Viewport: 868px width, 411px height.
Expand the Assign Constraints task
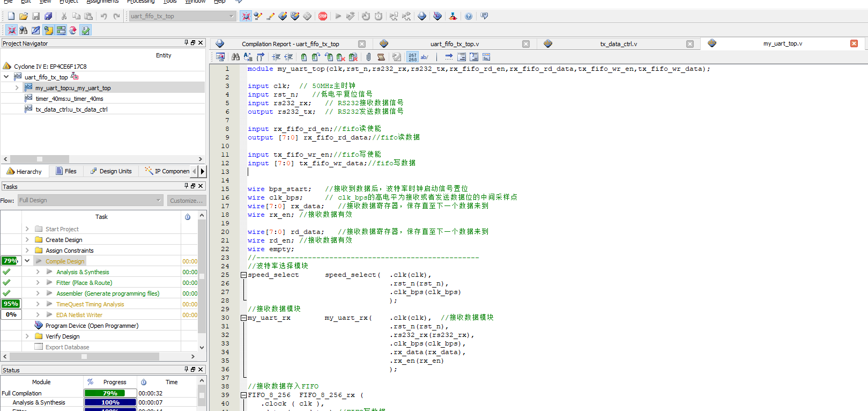[27, 251]
